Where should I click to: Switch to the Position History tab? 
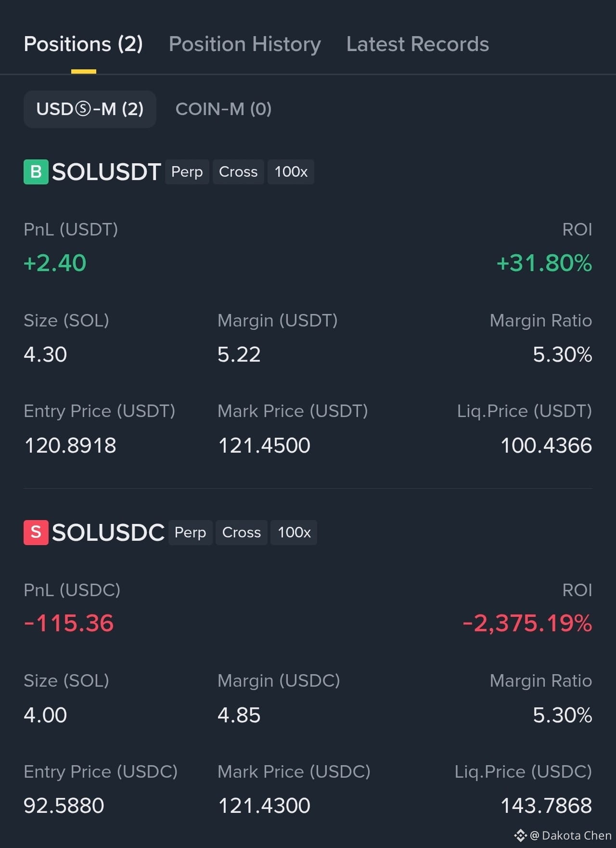pyautogui.click(x=245, y=44)
